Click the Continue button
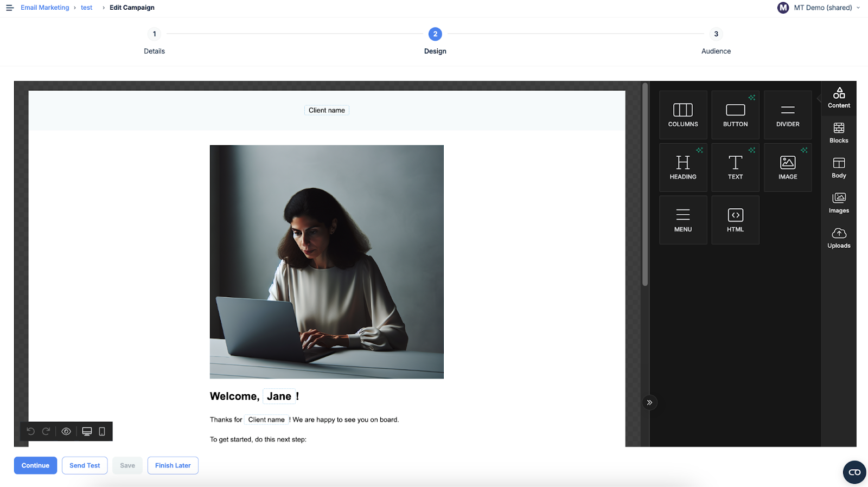This screenshot has height=487, width=868. (35, 465)
